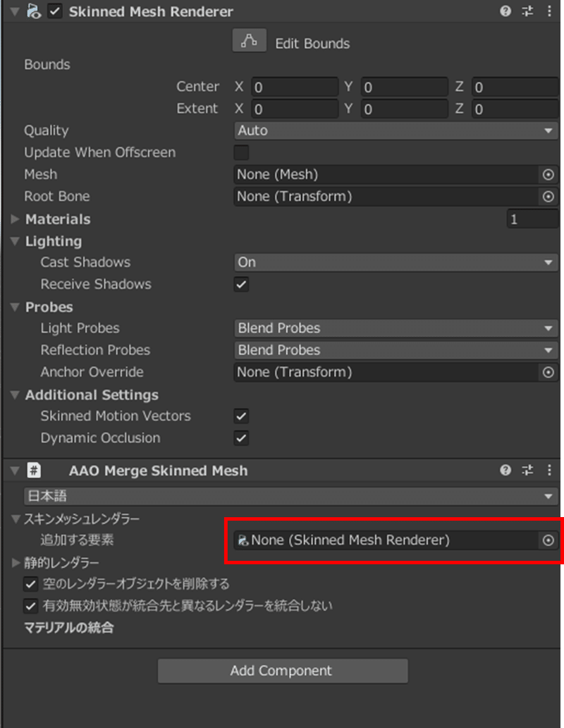The height and width of the screenshot is (728, 564).
Task: Click the Extent X input field
Action: tap(295, 109)
